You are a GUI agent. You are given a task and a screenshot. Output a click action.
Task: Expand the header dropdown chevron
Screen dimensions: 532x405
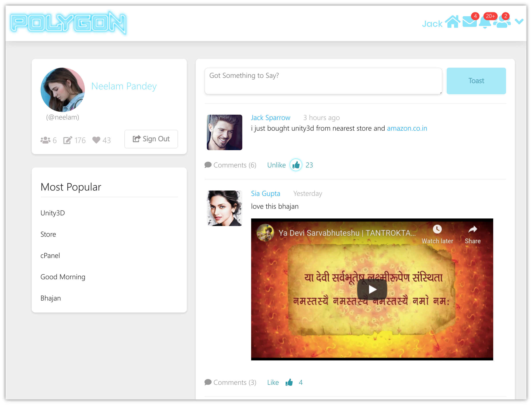coord(519,22)
